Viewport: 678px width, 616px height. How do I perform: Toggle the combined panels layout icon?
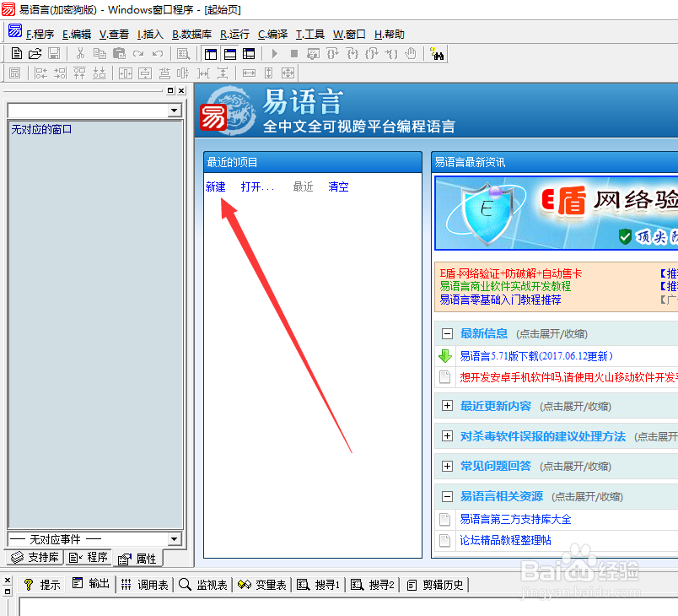[x=249, y=54]
